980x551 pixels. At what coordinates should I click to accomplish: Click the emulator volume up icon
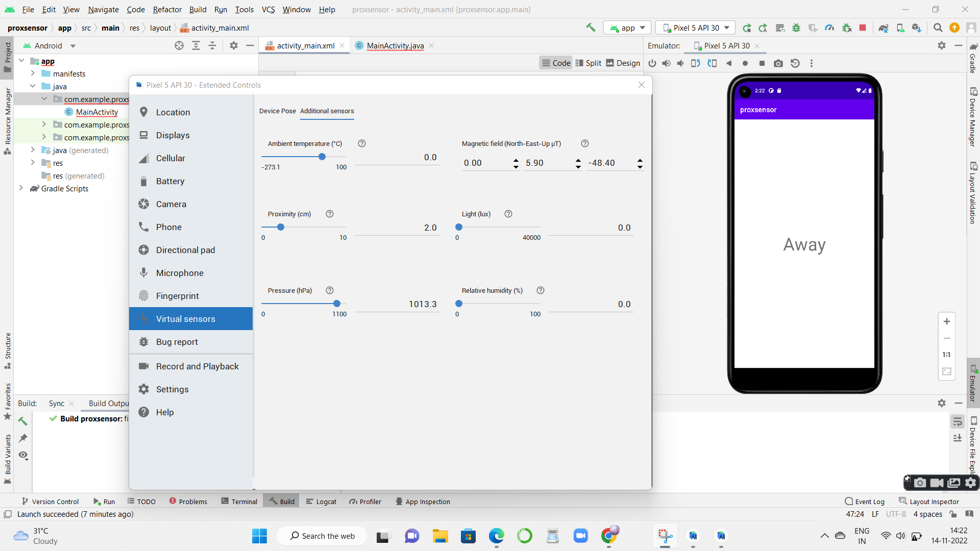[x=666, y=63]
